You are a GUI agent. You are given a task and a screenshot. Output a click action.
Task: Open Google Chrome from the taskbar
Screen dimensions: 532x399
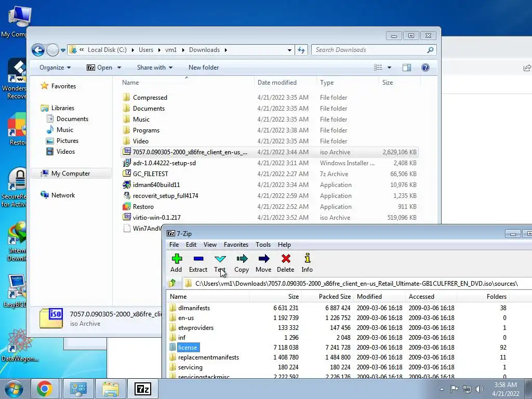pos(45,389)
